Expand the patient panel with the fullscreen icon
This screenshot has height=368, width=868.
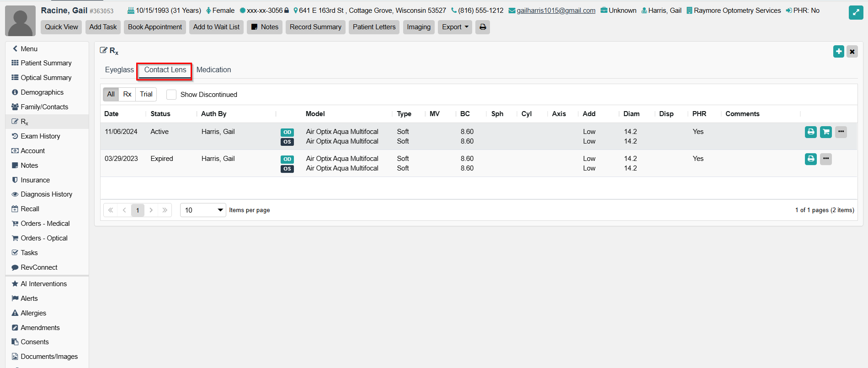pos(856,12)
